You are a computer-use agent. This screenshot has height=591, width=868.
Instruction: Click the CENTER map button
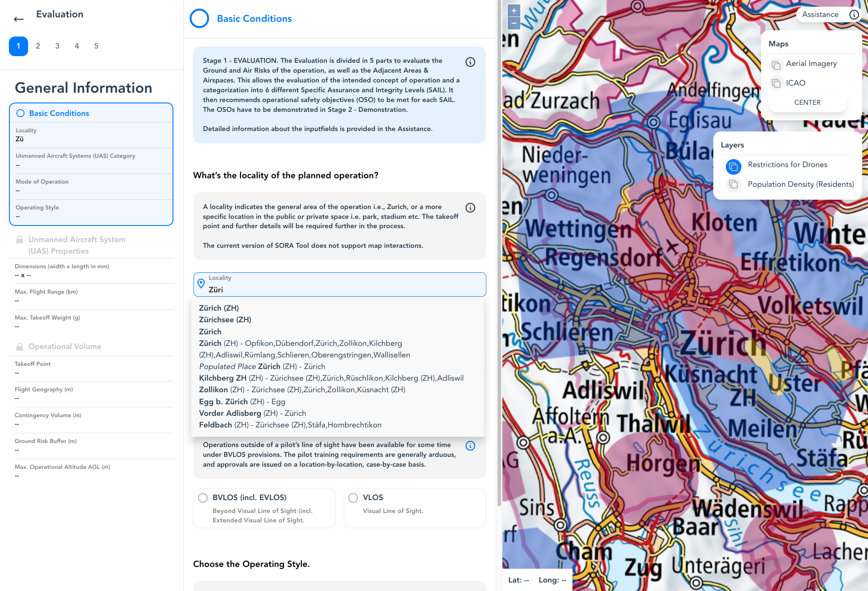[x=807, y=103]
